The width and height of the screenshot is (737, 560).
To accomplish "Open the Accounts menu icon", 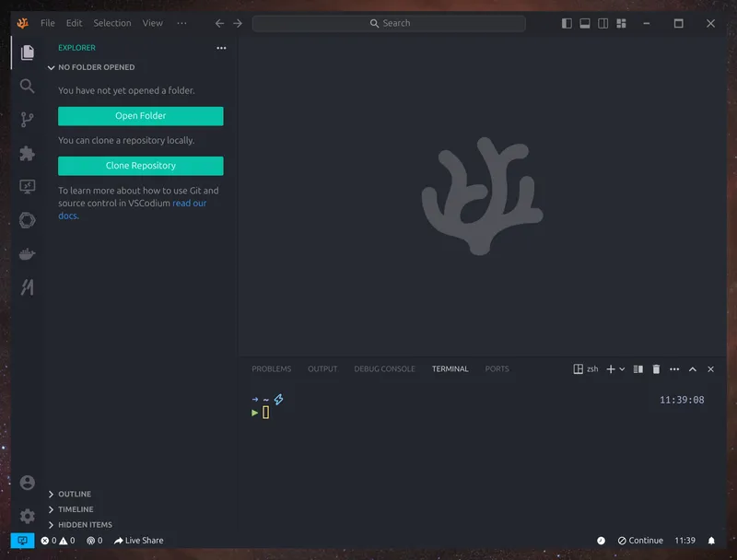I will click(28, 483).
